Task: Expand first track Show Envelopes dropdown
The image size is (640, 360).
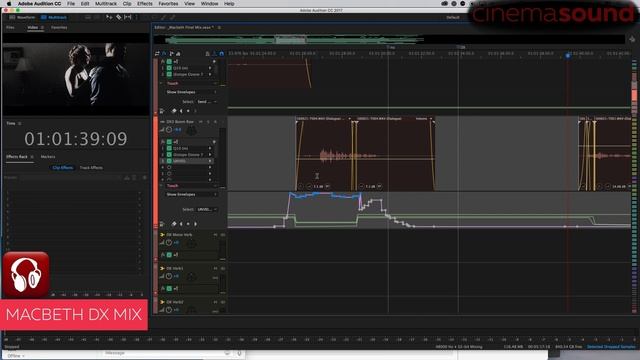Action: click(191, 92)
